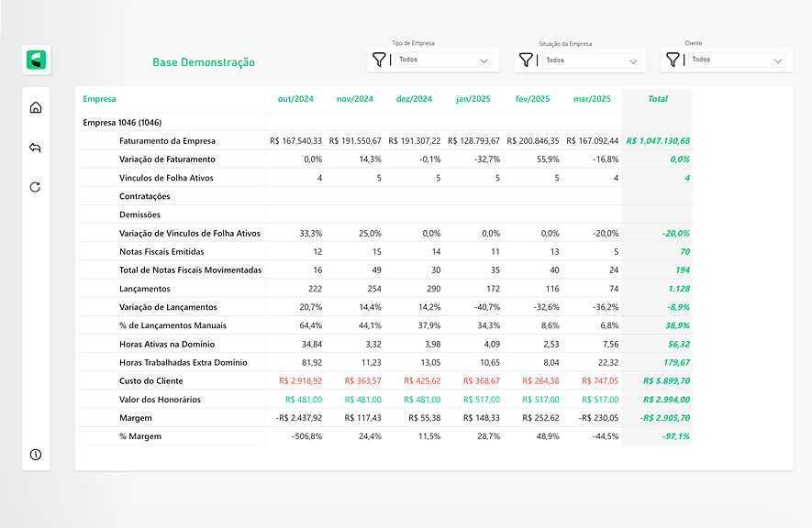812x528 pixels.
Task: Click the % Margem row label
Action: 139,436
